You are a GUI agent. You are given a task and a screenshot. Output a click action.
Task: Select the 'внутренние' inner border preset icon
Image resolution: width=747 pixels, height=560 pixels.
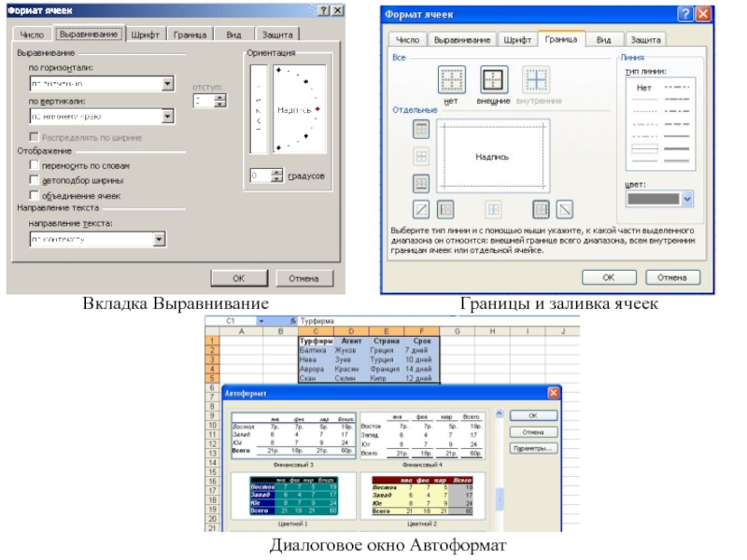(536, 79)
